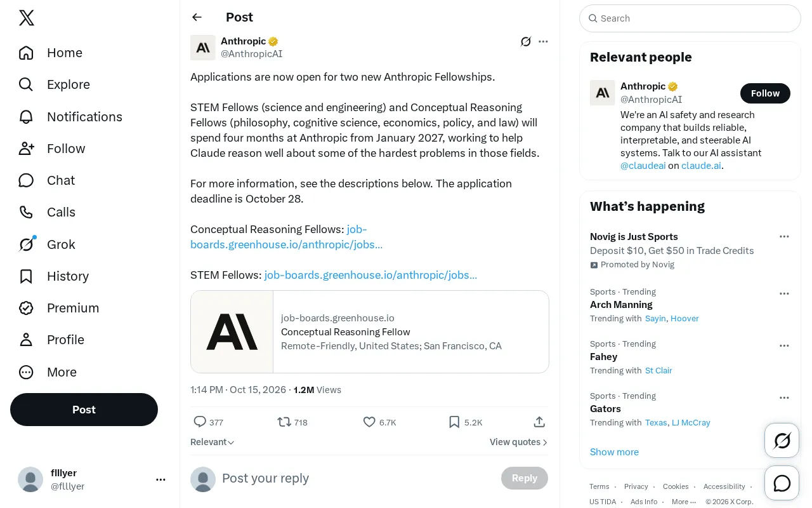The image size is (812, 508).
Task: Open floating Grok button at bottom right
Action: click(782, 440)
